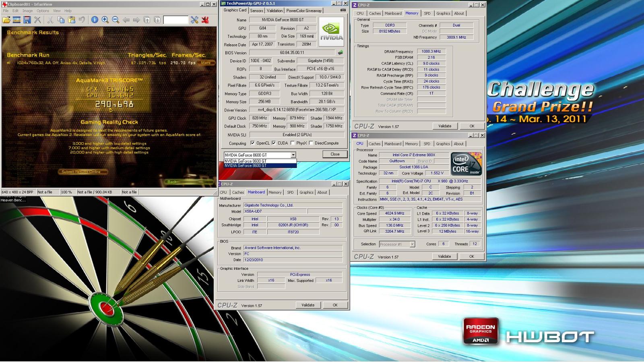Click the X58A-UD7 mainboard model value
Viewport: 644px width, 362px height.
[275, 211]
